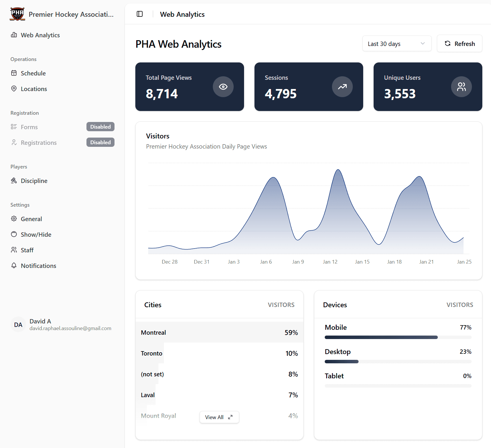The height and width of the screenshot is (448, 491).
Task: Open General settings gear icon
Action: click(14, 219)
